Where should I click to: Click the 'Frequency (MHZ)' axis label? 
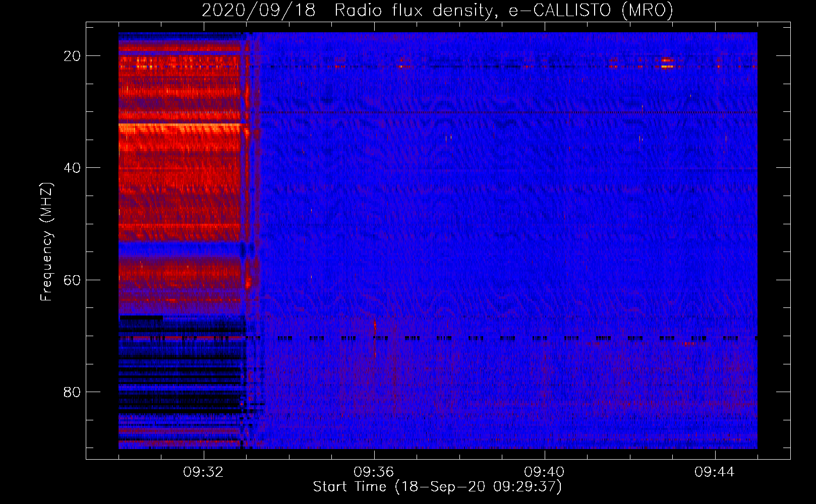pyautogui.click(x=46, y=242)
